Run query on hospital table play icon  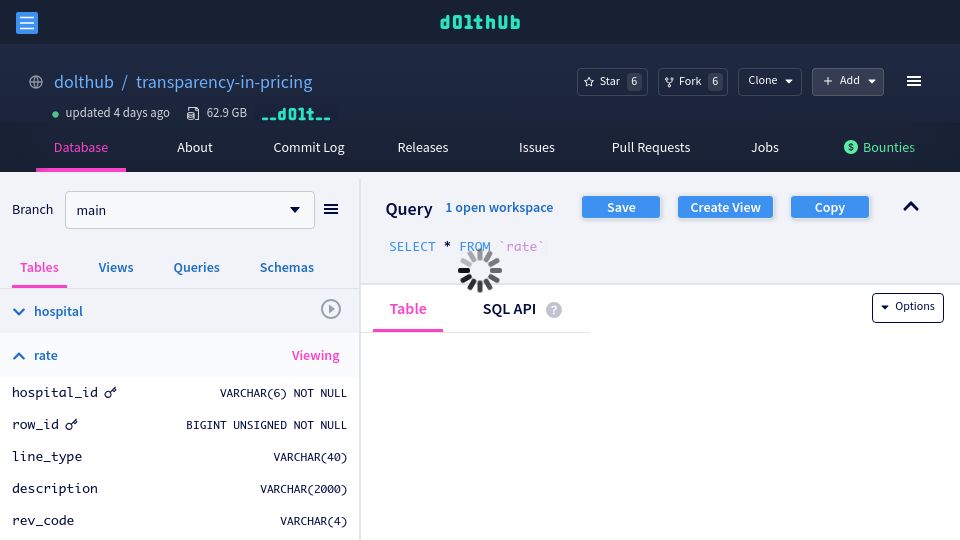pyautogui.click(x=331, y=309)
